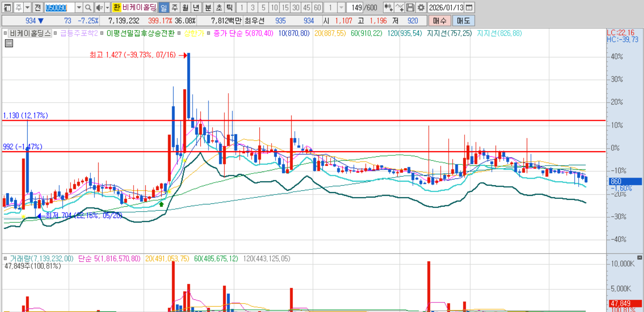The width and height of the screenshot is (644, 312).
Task: Open the calendar date picker icon
Action: pos(469,7)
